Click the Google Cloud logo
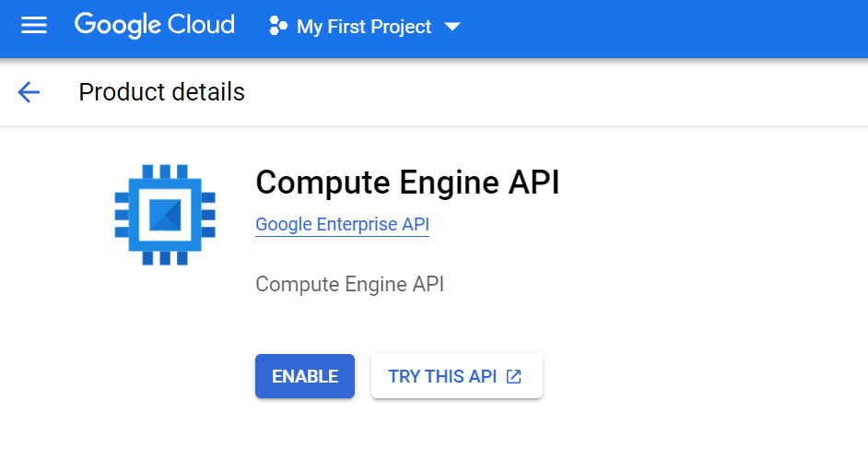The image size is (868, 472). click(x=155, y=26)
